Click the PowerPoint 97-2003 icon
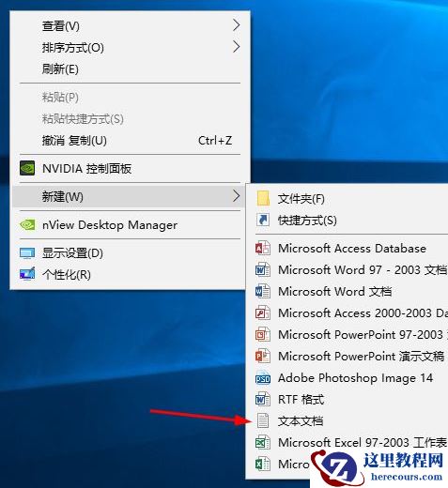 (x=263, y=335)
